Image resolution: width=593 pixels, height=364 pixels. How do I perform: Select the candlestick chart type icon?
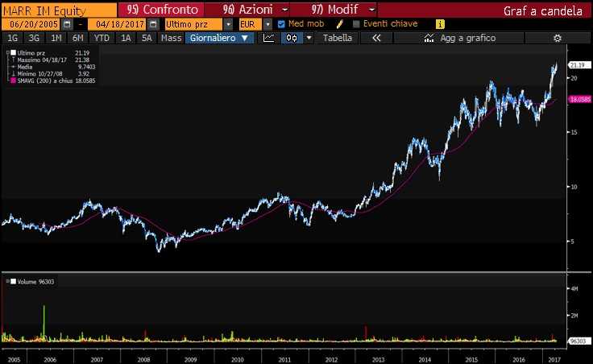coord(288,38)
